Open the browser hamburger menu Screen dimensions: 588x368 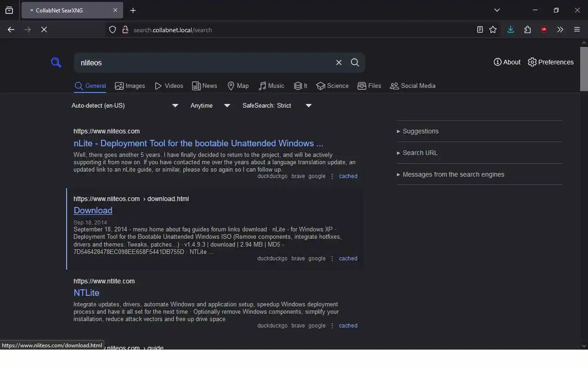577,29
